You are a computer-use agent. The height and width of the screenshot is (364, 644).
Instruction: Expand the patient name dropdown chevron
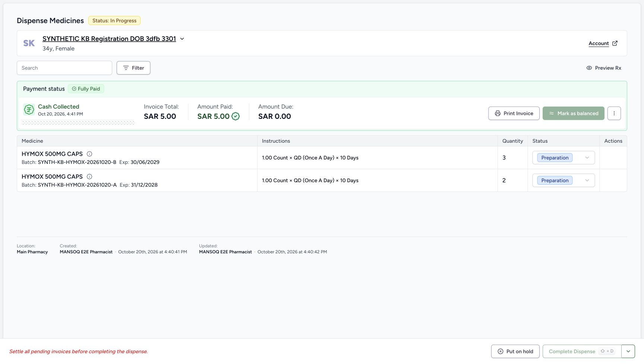[182, 39]
